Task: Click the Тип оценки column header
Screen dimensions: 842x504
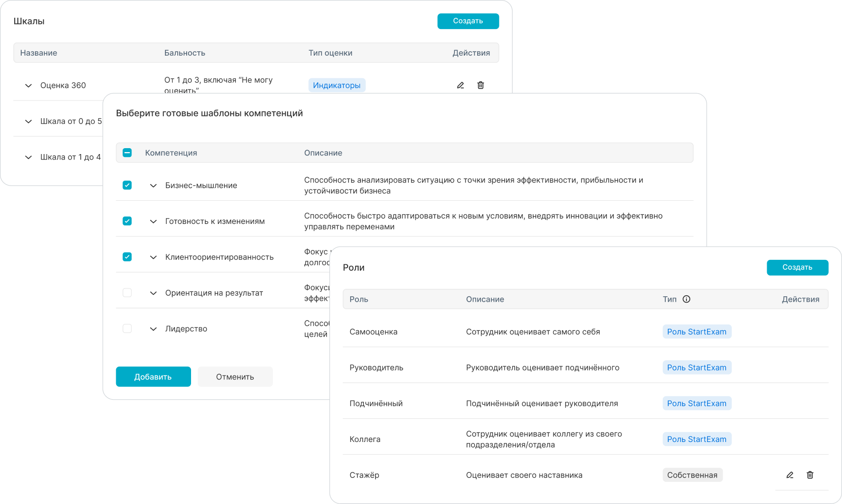Action: [330, 53]
